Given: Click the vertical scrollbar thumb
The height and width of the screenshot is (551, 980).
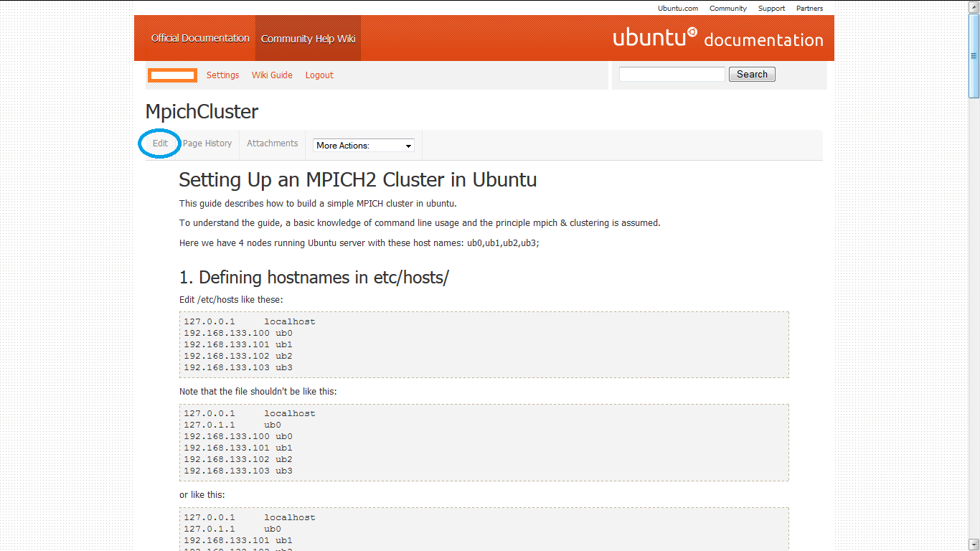Looking at the screenshot, I should click(x=974, y=55).
